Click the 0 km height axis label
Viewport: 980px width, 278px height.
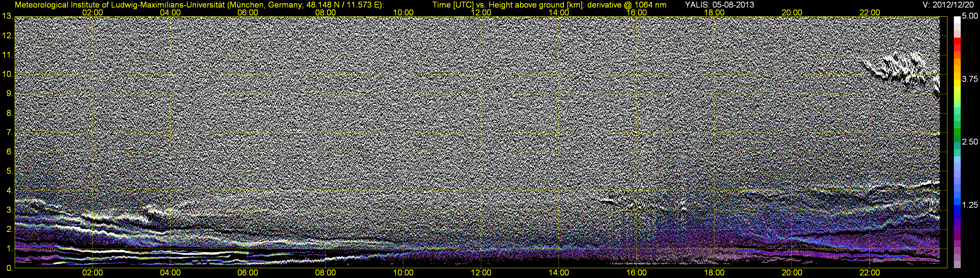coord(9,269)
